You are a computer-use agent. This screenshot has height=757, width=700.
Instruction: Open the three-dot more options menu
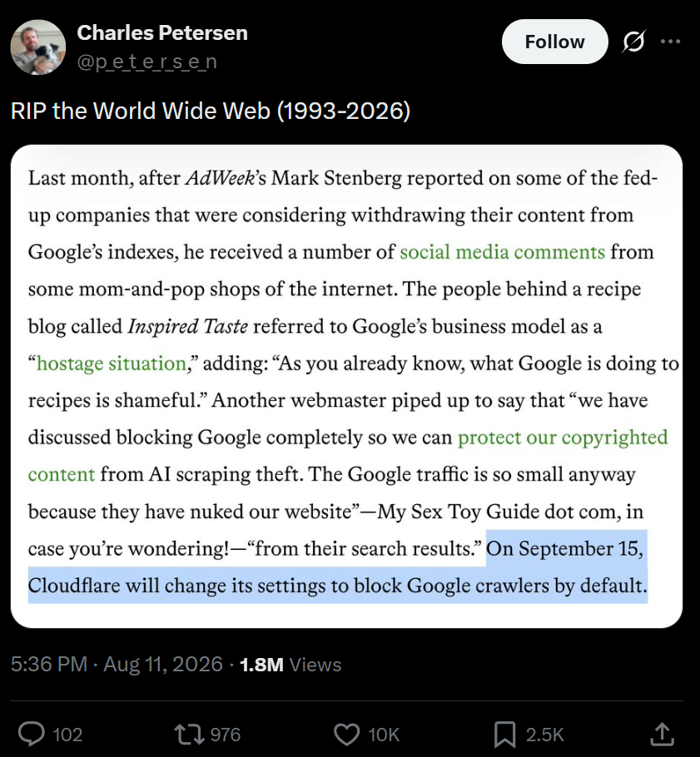pos(671,42)
